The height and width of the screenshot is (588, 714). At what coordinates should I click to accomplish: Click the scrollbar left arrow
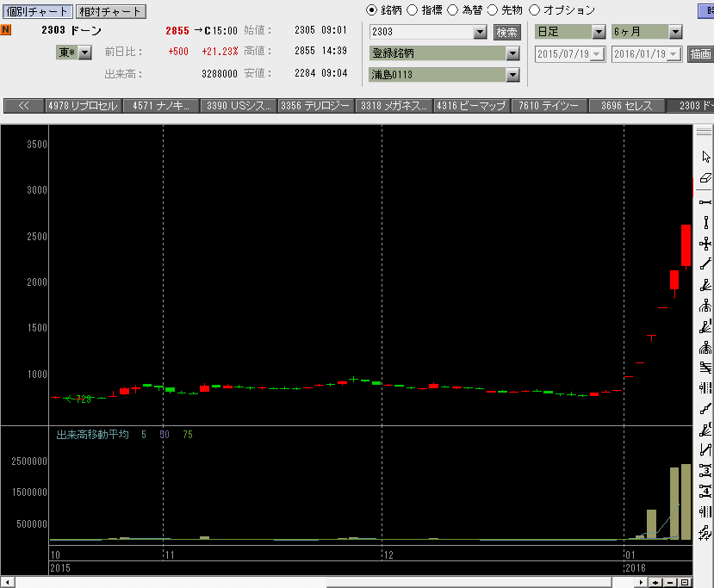pyautogui.click(x=7, y=582)
